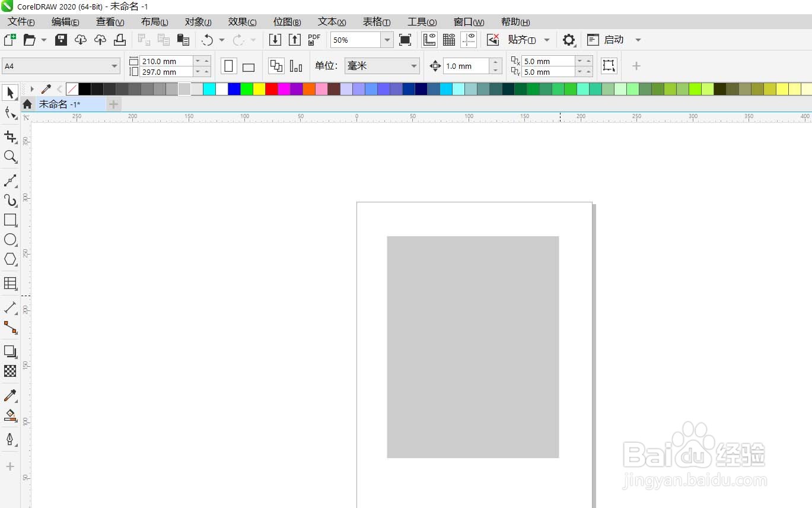Viewport: 812px width, 508px height.
Task: Undo the last action
Action: coord(207,40)
